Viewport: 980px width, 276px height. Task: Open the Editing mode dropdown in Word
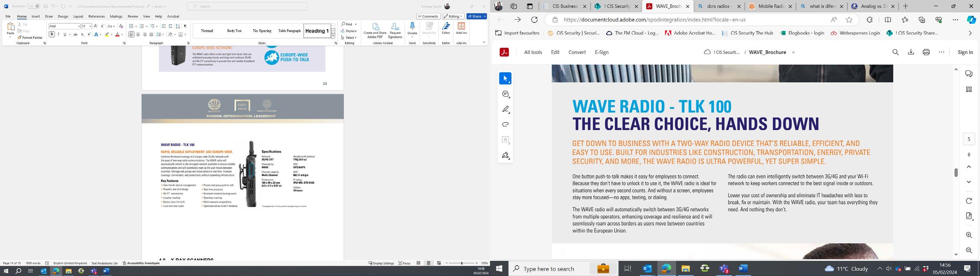tap(453, 17)
